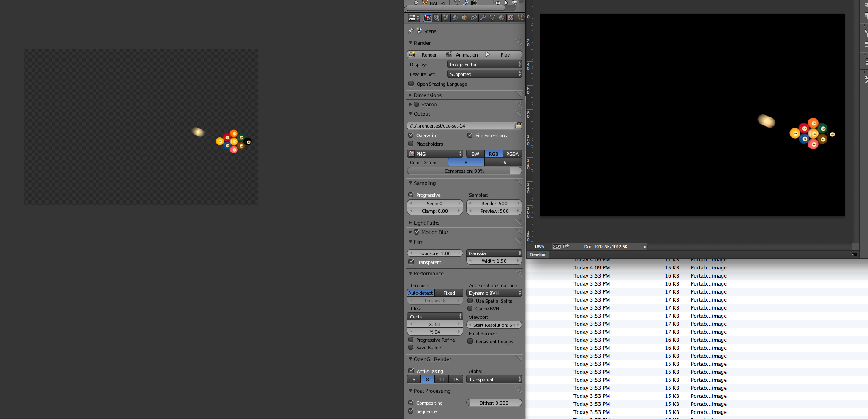This screenshot has width=868, height=419.
Task: Toggle the Film Transparent checkbox
Action: (411, 262)
